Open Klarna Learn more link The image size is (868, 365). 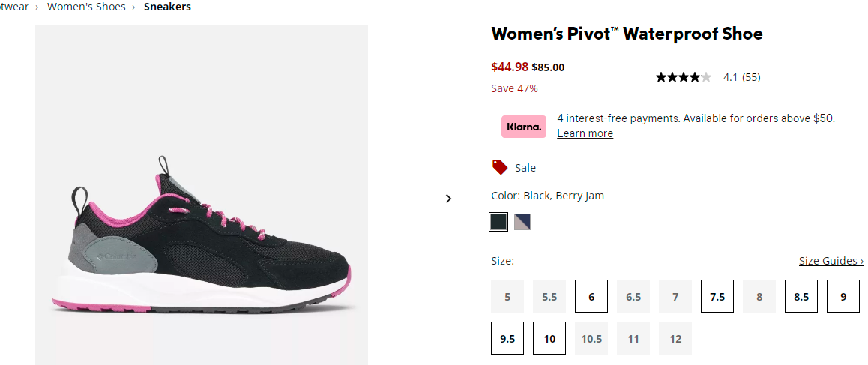585,133
